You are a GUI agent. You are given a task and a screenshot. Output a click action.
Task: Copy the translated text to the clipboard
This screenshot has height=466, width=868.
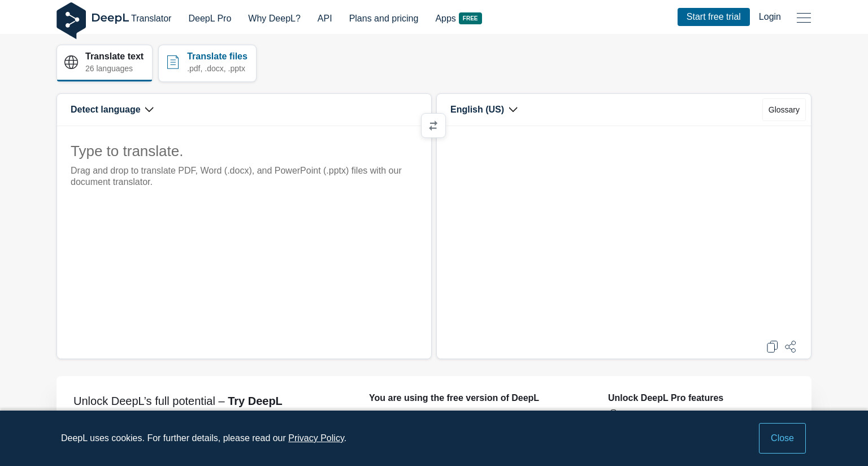click(x=772, y=347)
